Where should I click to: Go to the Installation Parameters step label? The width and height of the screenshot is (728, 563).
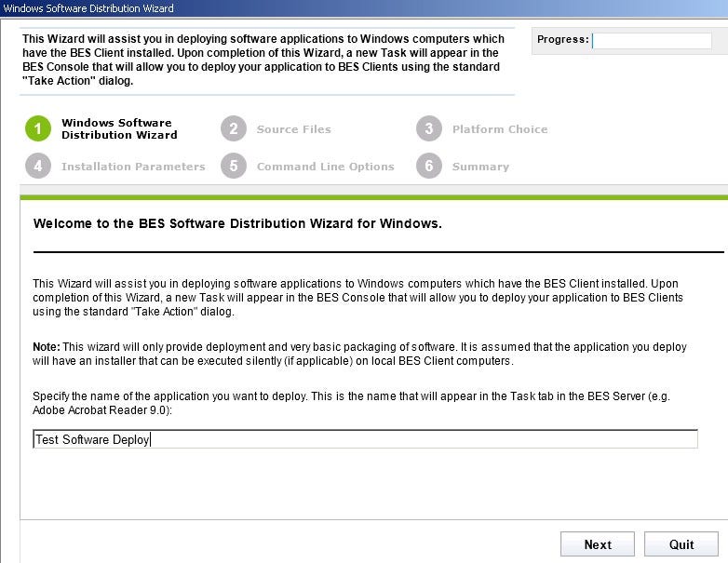(x=133, y=167)
